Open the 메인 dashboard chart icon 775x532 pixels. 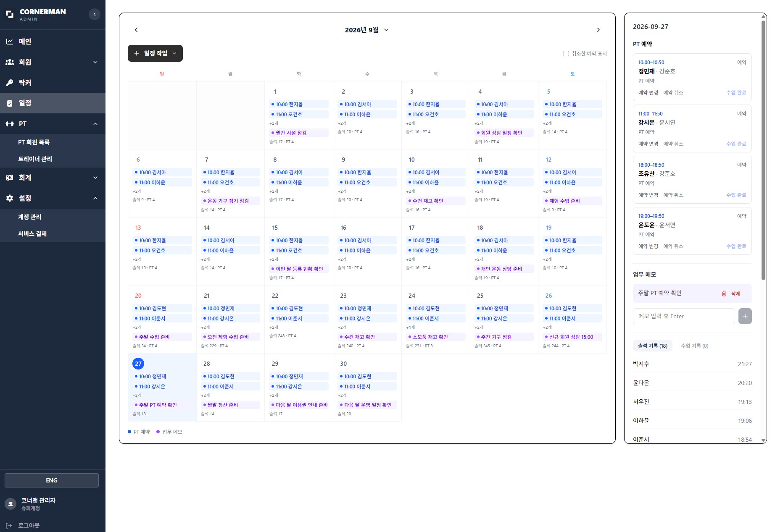(x=10, y=42)
